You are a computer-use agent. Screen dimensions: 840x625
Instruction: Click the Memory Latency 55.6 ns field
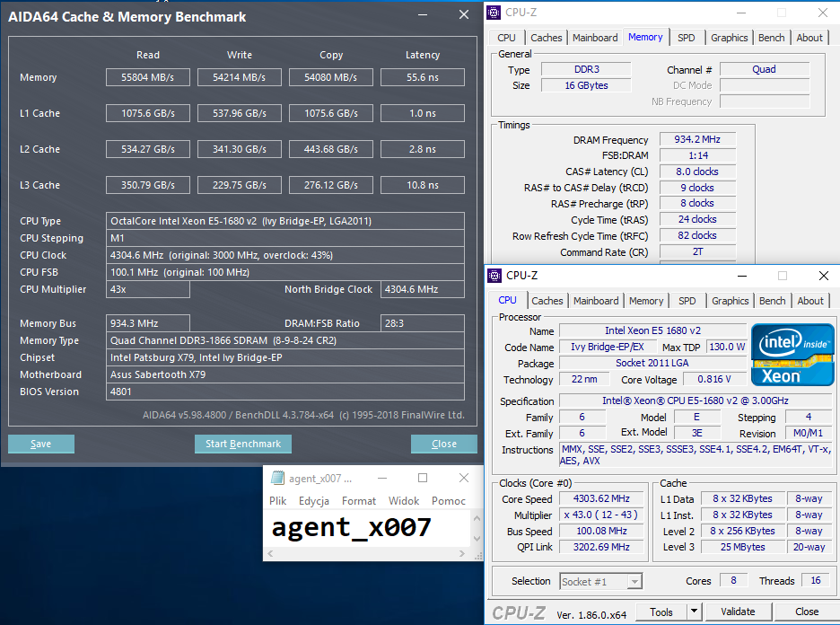(x=423, y=77)
